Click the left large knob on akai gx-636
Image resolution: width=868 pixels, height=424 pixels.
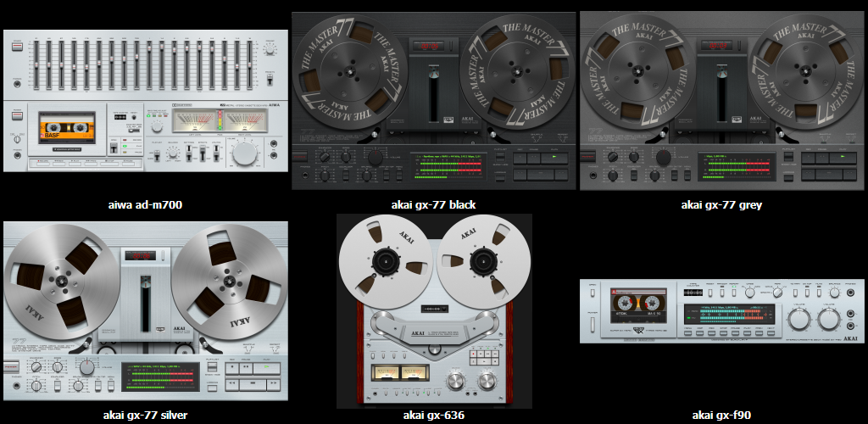tap(455, 380)
